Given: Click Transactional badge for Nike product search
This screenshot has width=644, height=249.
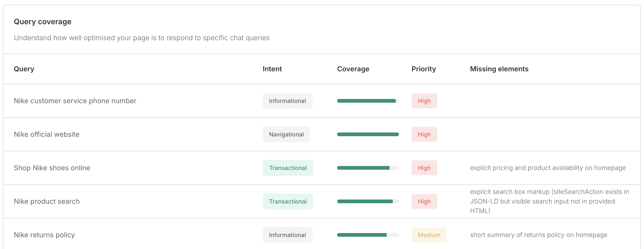Looking at the screenshot, I should [x=288, y=201].
